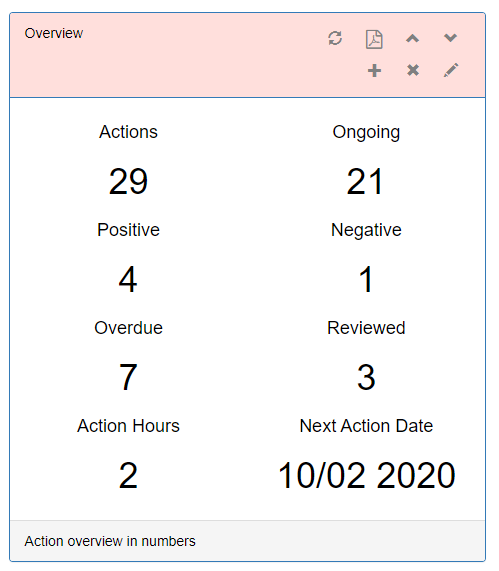The height and width of the screenshot is (571, 499).
Task: Click the Next Action Date 10/02 2020
Action: (366, 475)
